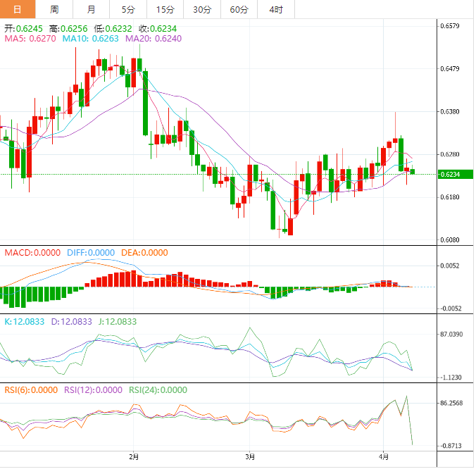
Task: Select the 4时 four-hour tab
Action: [275, 9]
